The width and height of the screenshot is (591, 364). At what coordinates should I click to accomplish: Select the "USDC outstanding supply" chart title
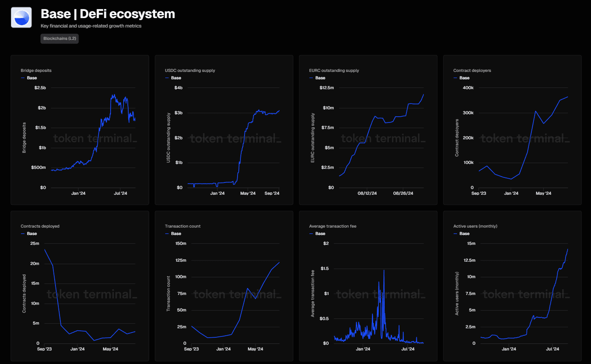(190, 71)
